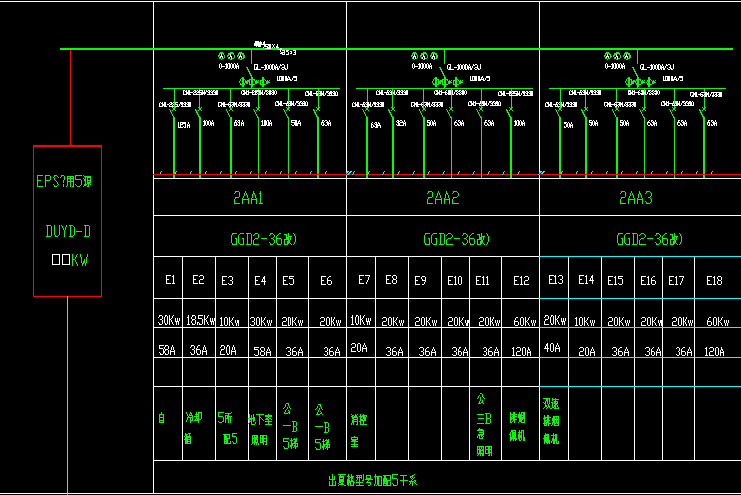
Task: Select the green note text at table bottom
Action: [372, 481]
